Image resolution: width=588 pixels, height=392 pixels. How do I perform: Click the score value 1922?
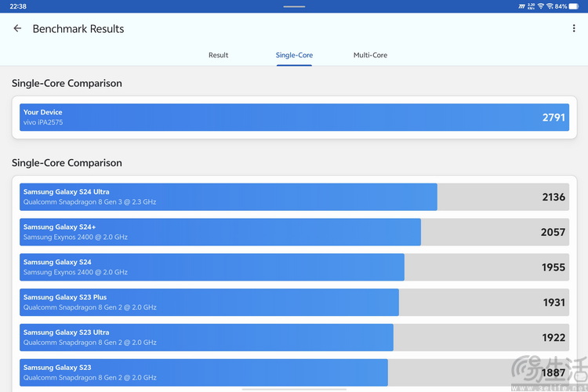click(554, 338)
